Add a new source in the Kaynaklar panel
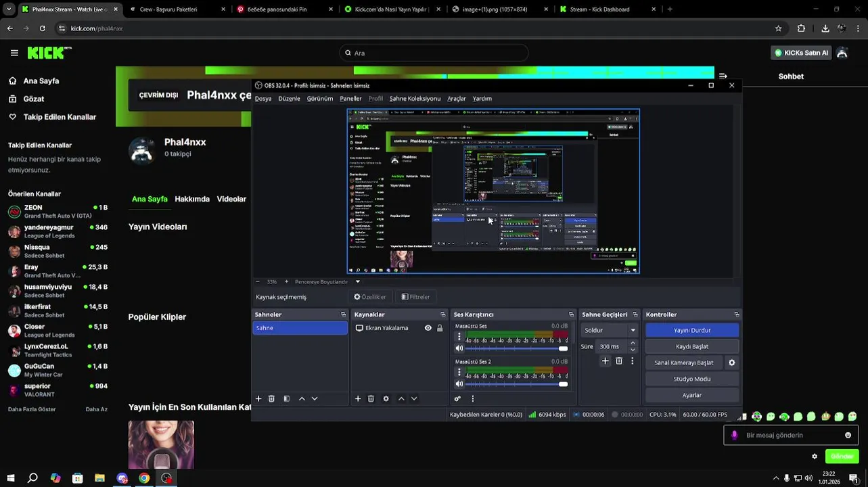Image resolution: width=868 pixels, height=487 pixels. coord(358,399)
